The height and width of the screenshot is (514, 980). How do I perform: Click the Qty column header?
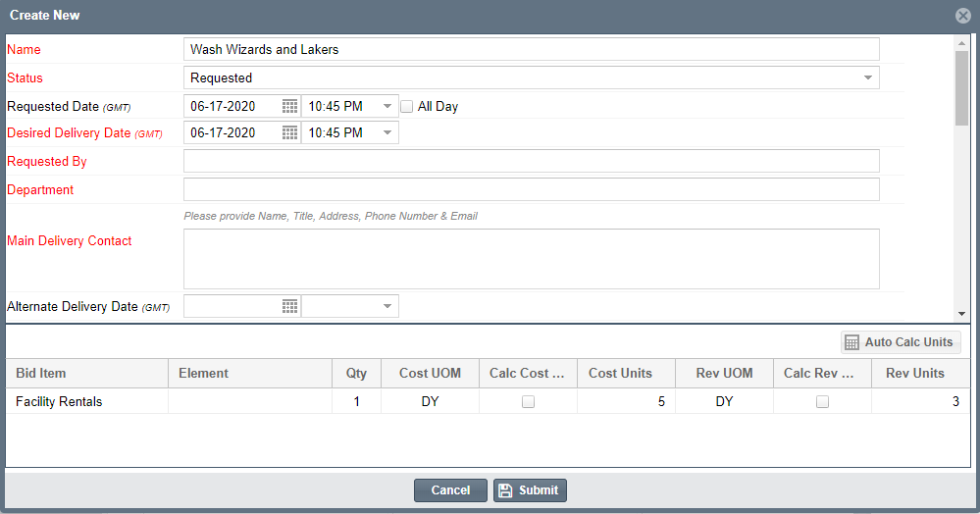(x=356, y=374)
